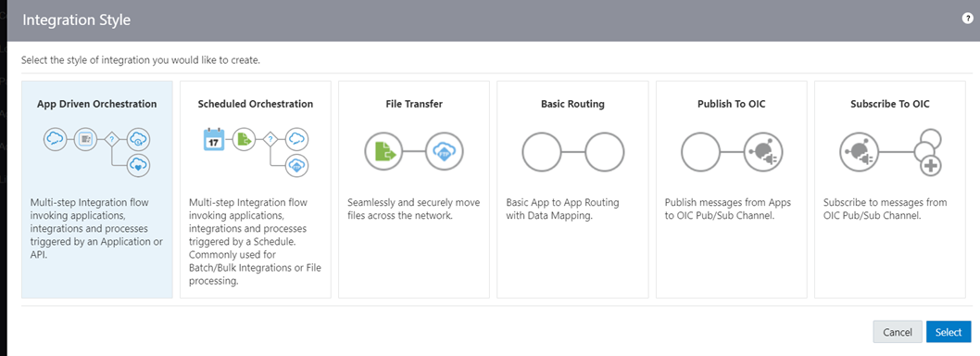Click the question diamond in App Driven Orchestration
This screenshot has width=980, height=356.
point(112,139)
